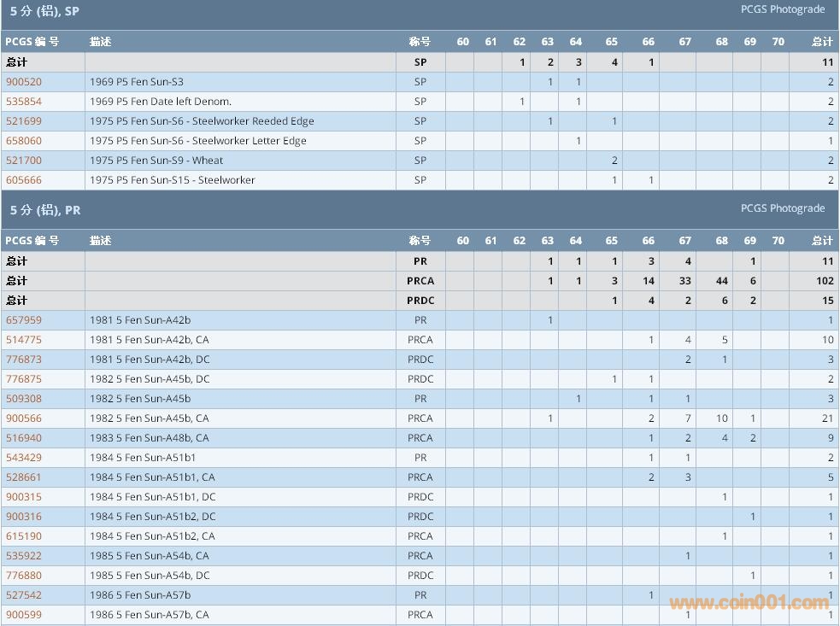Open coin entry 615190
This screenshot has width=840, height=626.
pos(24,536)
